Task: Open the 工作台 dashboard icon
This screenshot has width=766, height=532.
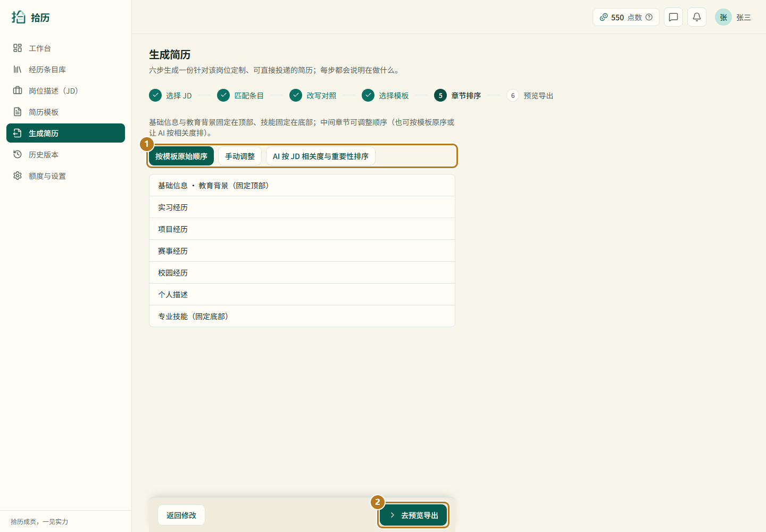Action: pyautogui.click(x=18, y=48)
